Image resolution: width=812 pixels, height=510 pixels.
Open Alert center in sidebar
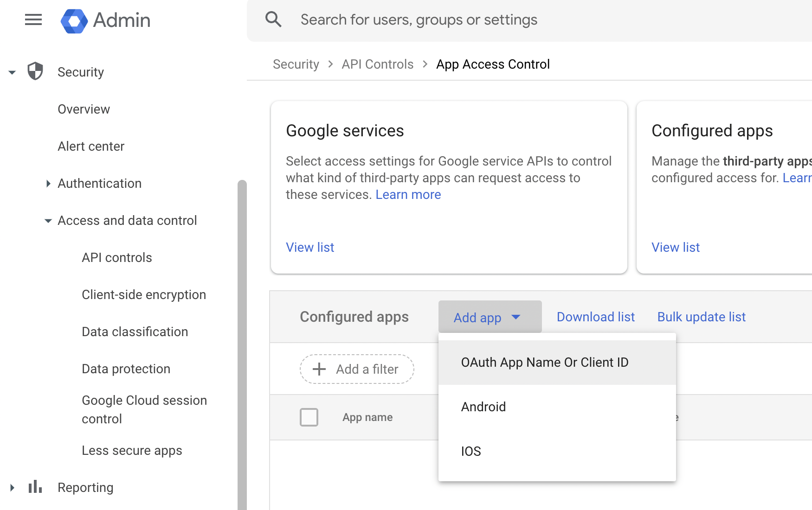(x=91, y=147)
